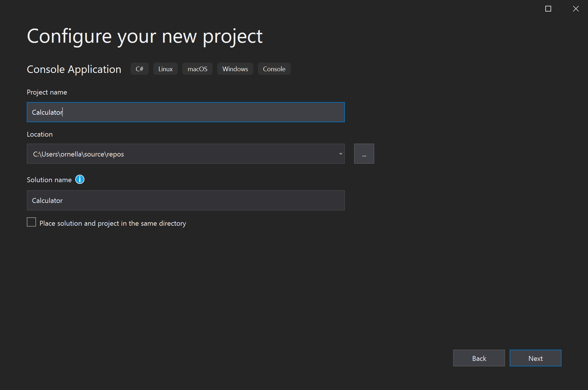Click inside the Project name field
Viewport: 588px width, 390px height.
tap(186, 112)
